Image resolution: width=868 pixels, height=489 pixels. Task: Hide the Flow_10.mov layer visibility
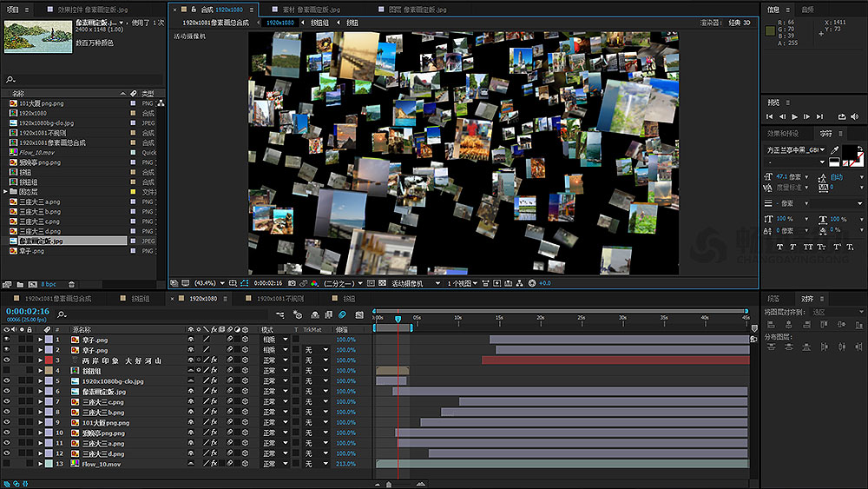[7, 464]
